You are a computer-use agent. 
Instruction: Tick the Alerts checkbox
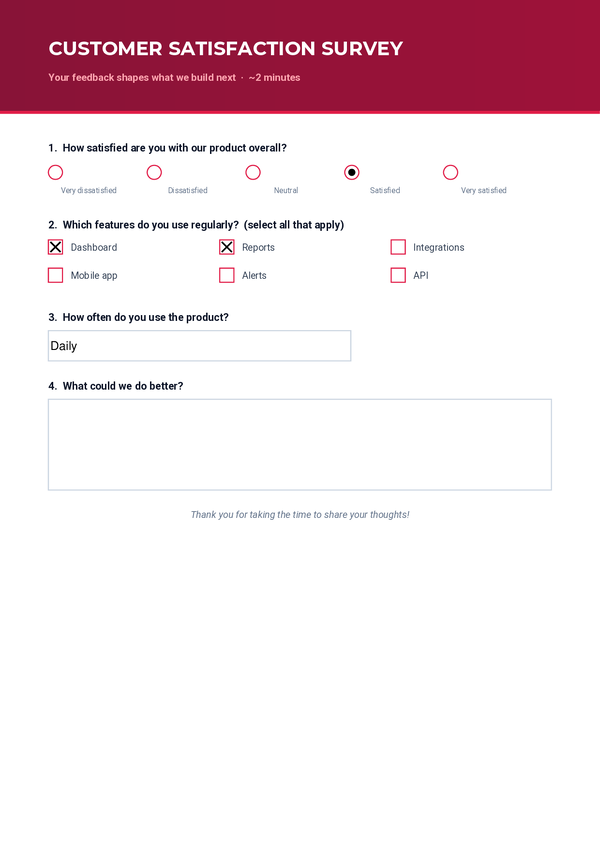click(227, 275)
